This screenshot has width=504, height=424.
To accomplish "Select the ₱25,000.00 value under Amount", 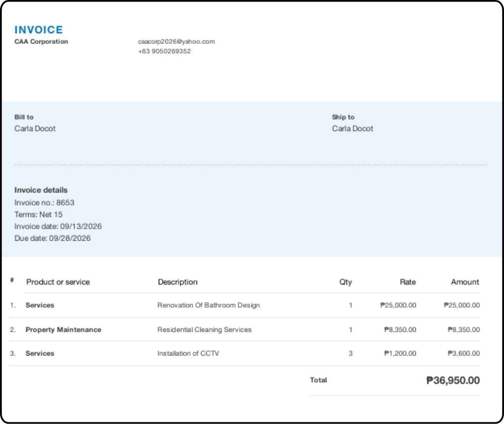I will tap(462, 305).
